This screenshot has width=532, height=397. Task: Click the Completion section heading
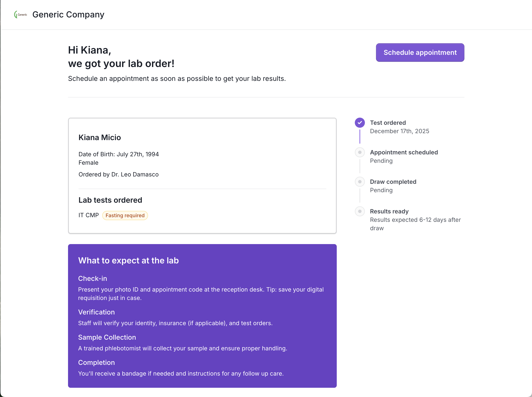pos(96,363)
